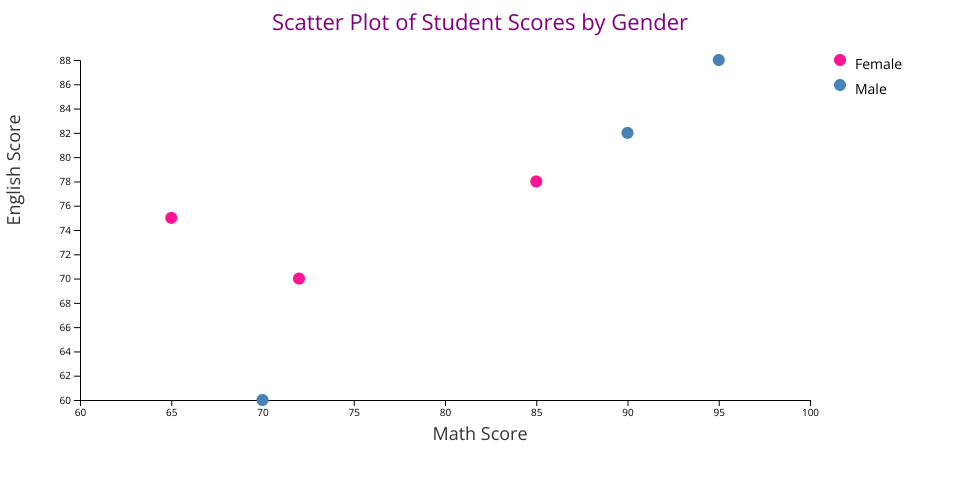Select the Male point at math score 70
The height and width of the screenshot is (500, 960).
[262, 400]
